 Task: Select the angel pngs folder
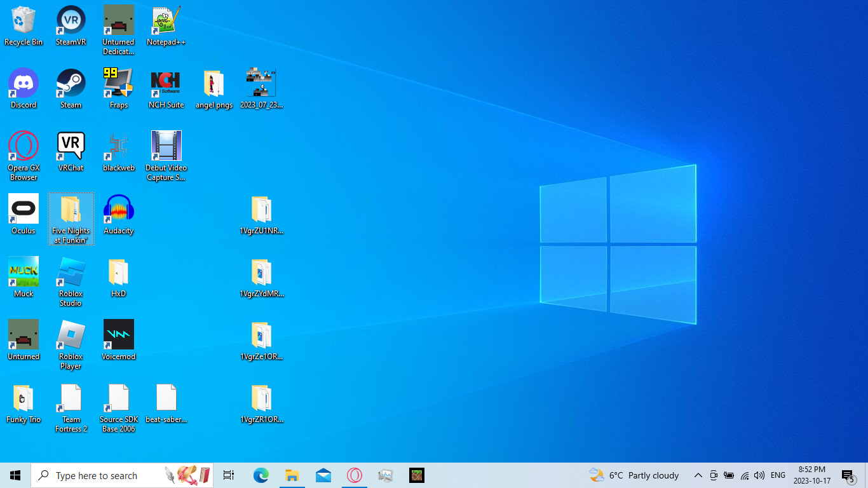214,89
